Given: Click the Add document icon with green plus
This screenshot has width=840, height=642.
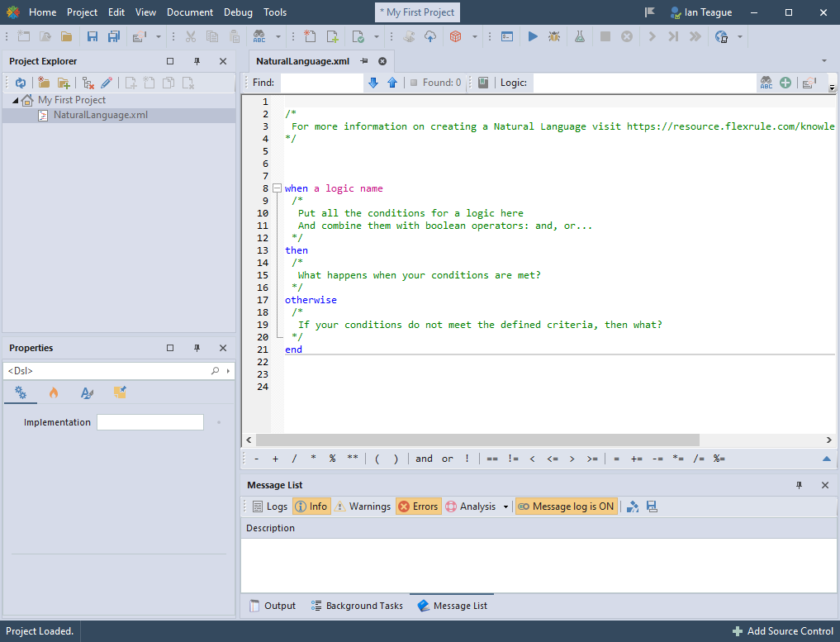Looking at the screenshot, I should tap(332, 36).
